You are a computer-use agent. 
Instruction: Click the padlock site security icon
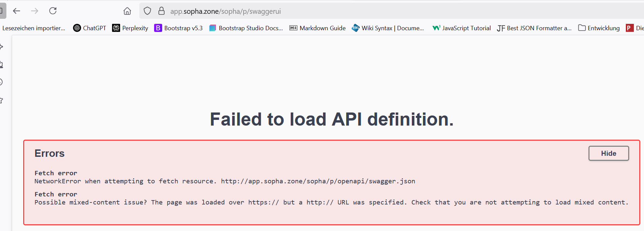point(162,11)
